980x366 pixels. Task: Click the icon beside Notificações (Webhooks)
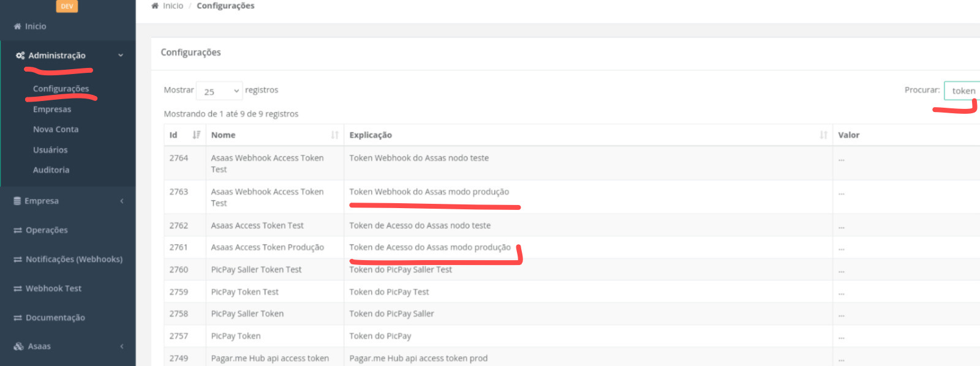18,260
